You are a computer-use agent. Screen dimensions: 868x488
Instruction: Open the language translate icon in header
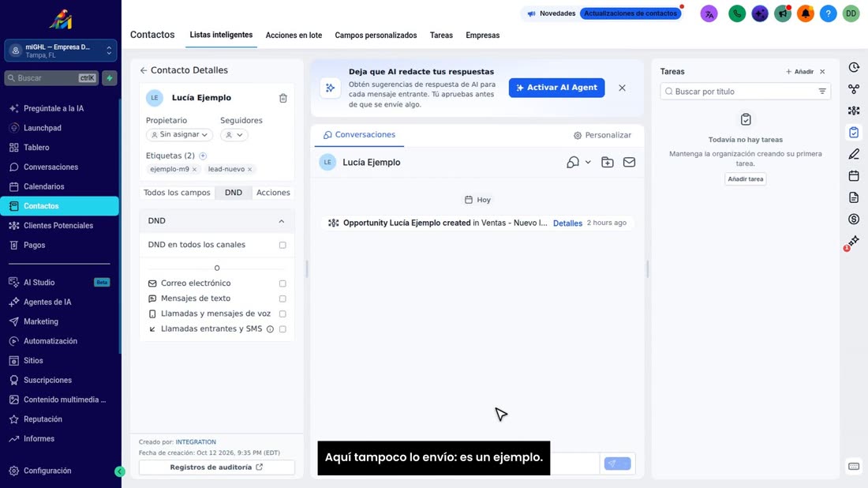[x=709, y=14]
